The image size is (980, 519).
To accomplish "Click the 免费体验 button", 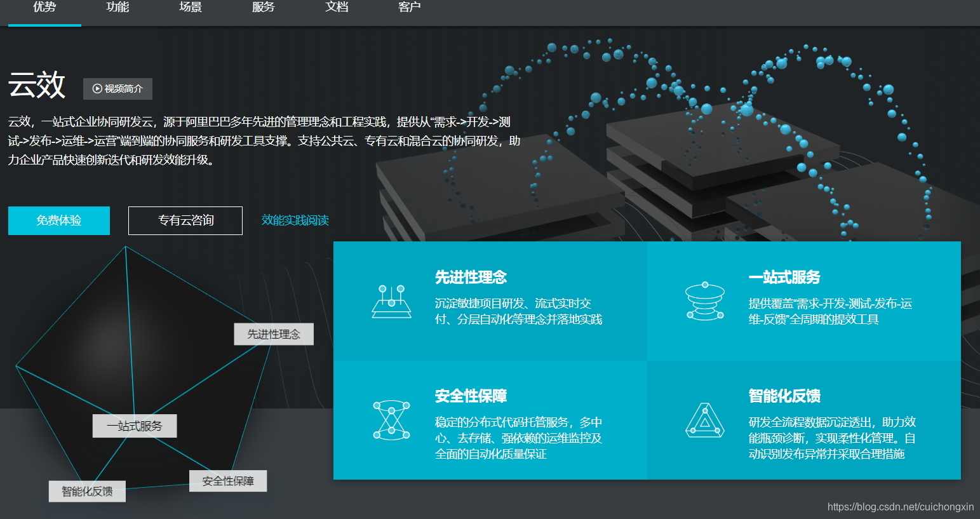I will tap(59, 220).
